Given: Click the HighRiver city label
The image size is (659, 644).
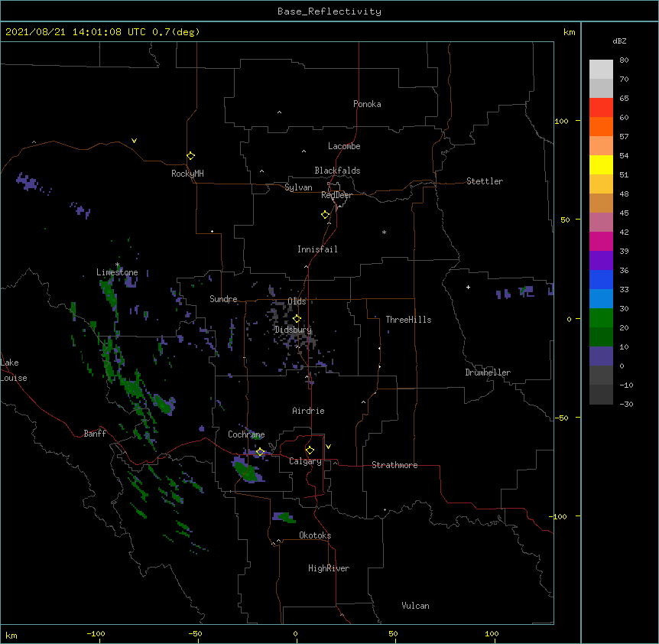Looking at the screenshot, I should 329,568.
